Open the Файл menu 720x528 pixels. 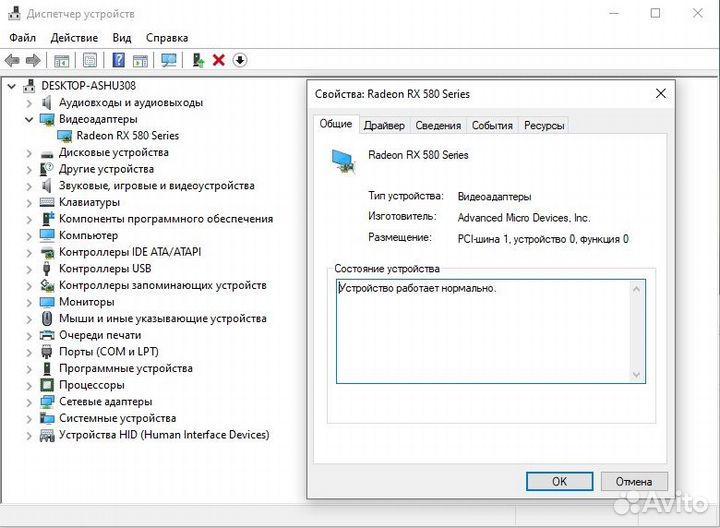click(x=22, y=38)
